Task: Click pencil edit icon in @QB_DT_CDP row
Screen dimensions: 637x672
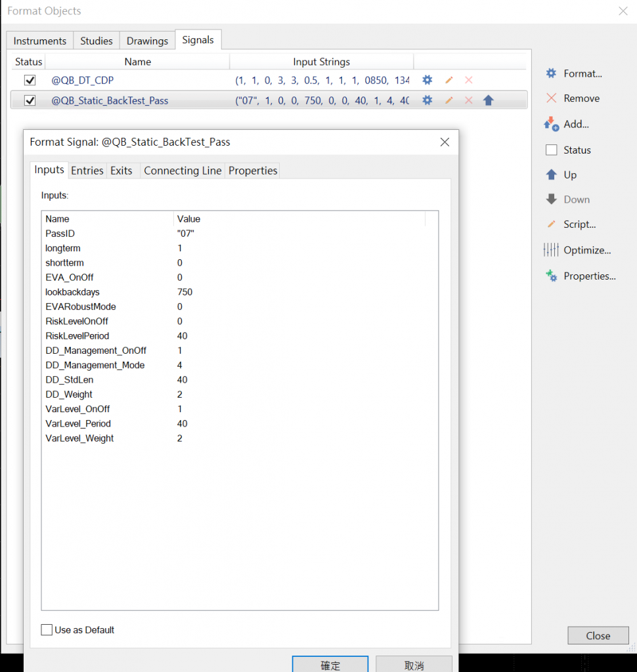Action: (x=449, y=80)
